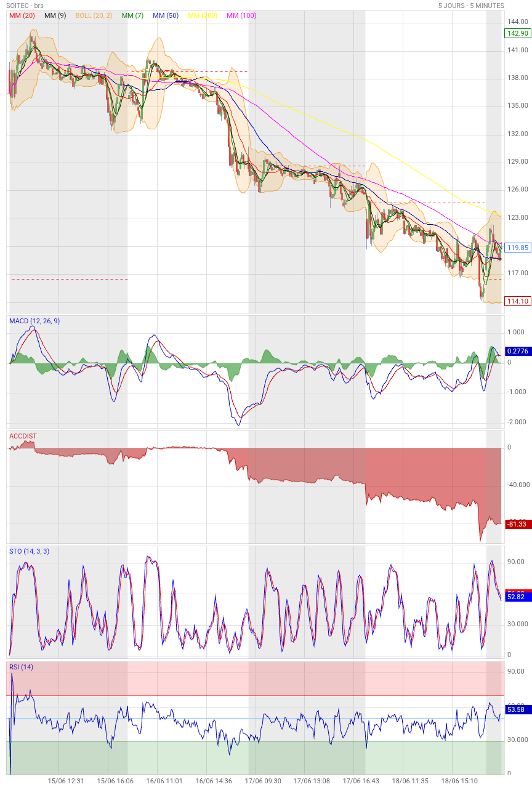Click the 18/06 15:10 time axis label
The width and height of the screenshot is (532, 787).
click(x=459, y=781)
